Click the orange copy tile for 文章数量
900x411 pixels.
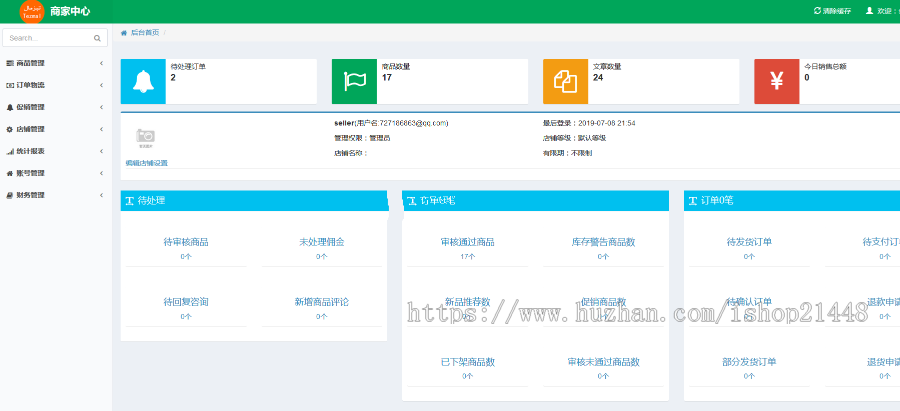point(565,82)
